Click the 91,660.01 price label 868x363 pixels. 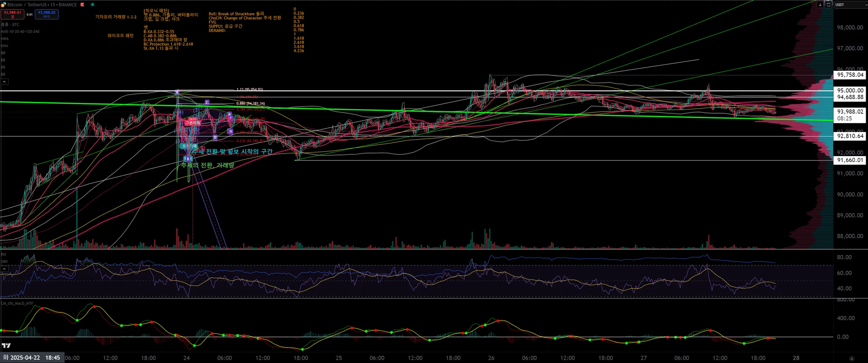(x=850, y=160)
